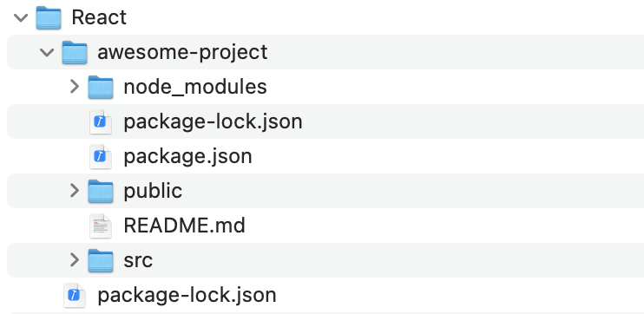Select the package.json file name
Image resolution: width=644 pixels, height=314 pixels.
(187, 156)
